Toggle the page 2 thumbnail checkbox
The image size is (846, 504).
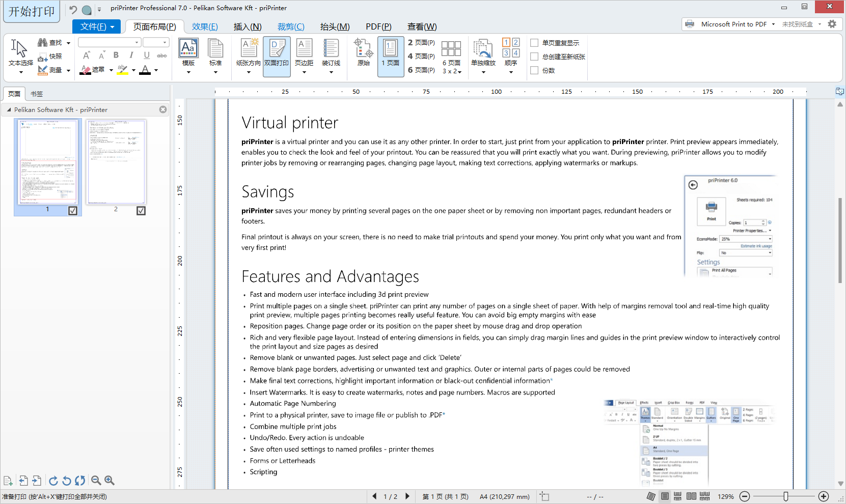pos(141,211)
